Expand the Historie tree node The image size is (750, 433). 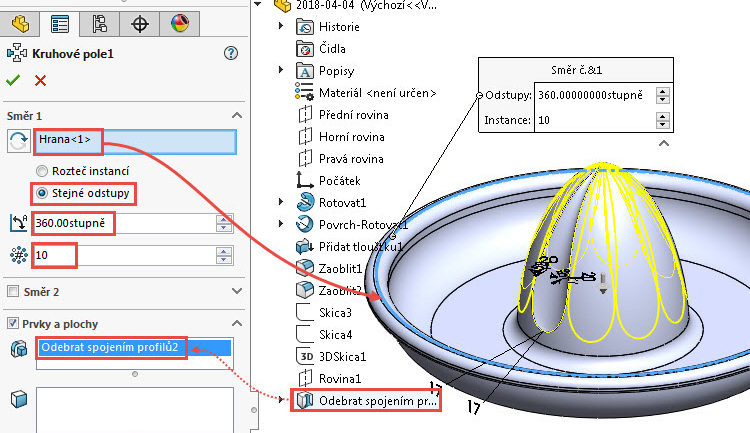tap(281, 26)
